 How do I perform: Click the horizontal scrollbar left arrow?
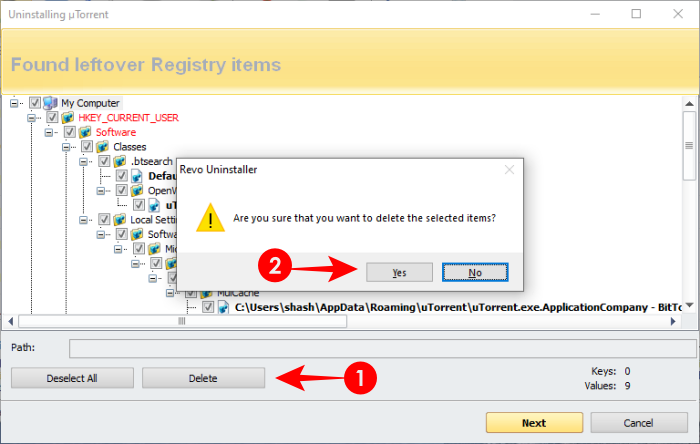click(10, 321)
